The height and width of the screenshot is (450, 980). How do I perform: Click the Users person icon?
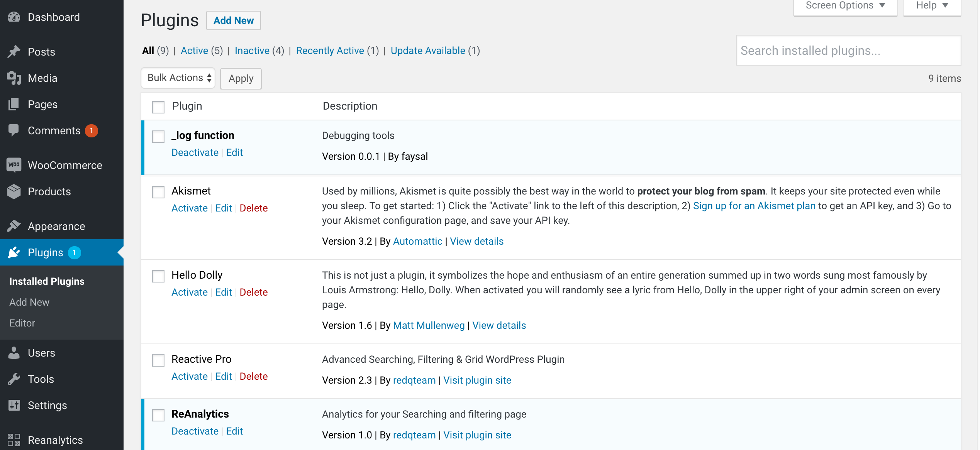(14, 353)
